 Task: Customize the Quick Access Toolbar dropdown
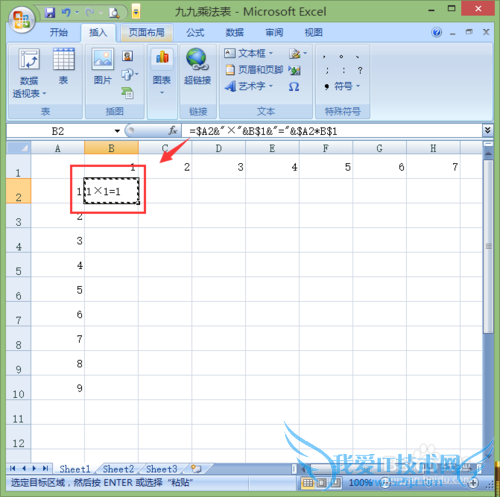coord(136,13)
